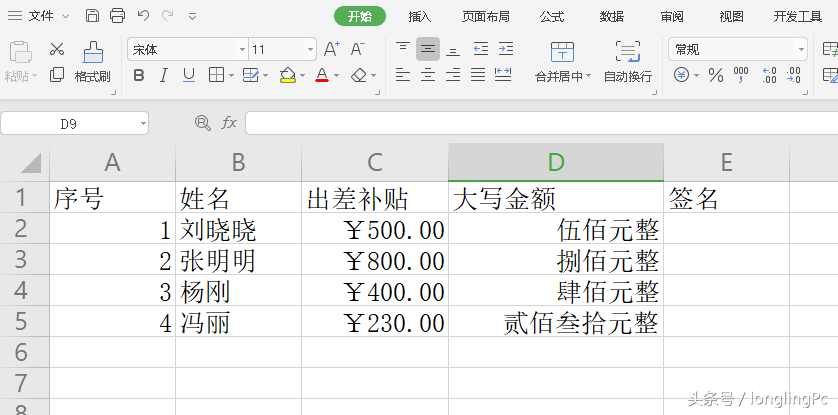Click the 合并居中 merge and center button
Viewport: 838px width, 415px height.
(563, 61)
